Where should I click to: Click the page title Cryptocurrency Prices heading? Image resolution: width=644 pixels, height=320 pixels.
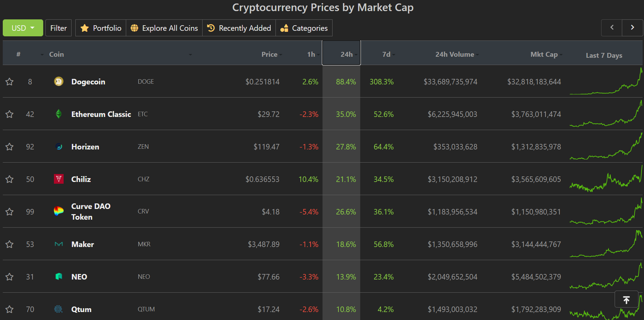click(x=323, y=8)
